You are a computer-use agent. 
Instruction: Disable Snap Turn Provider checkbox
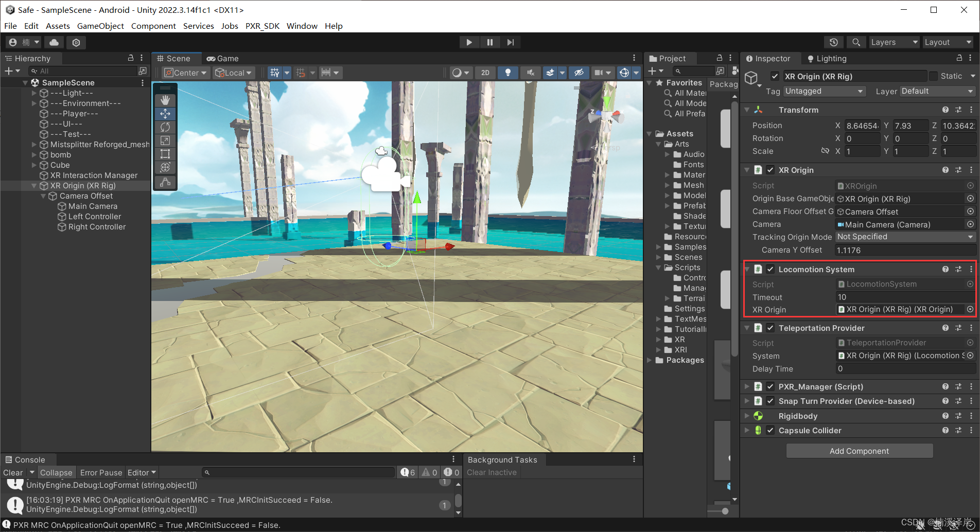pos(771,401)
